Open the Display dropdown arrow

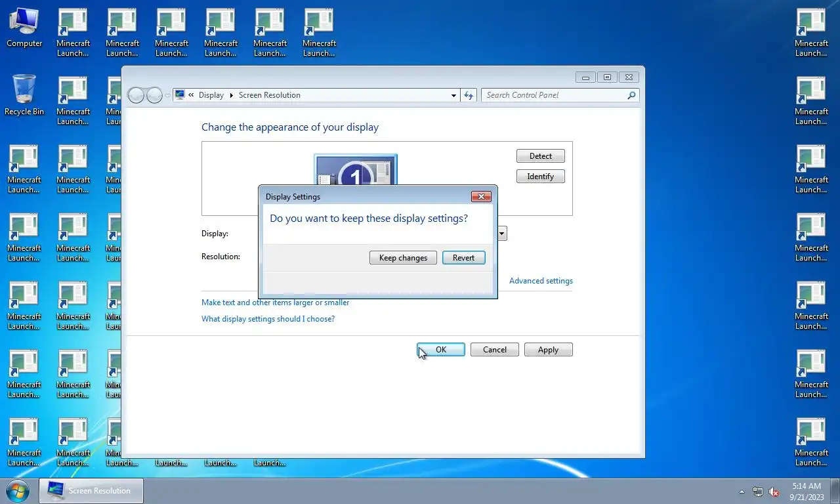click(502, 233)
